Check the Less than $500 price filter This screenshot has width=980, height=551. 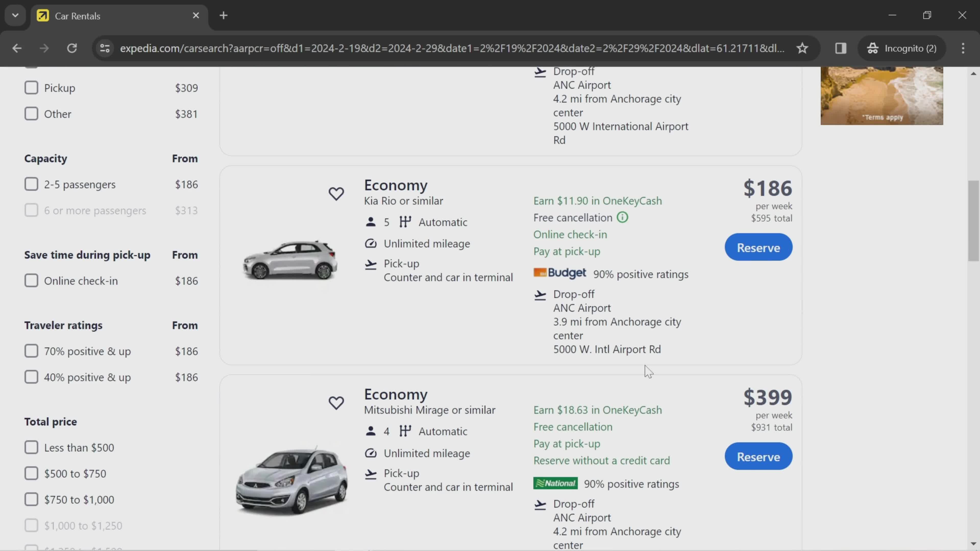(31, 448)
